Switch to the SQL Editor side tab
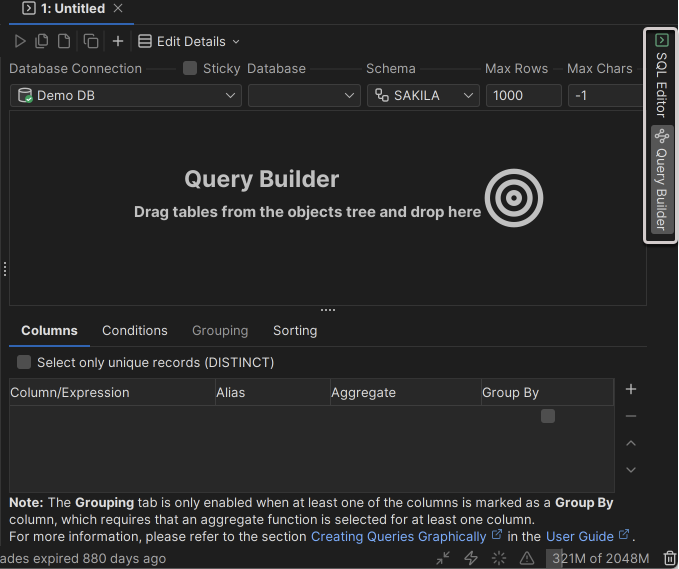This screenshot has height=569, width=679. tap(661, 75)
